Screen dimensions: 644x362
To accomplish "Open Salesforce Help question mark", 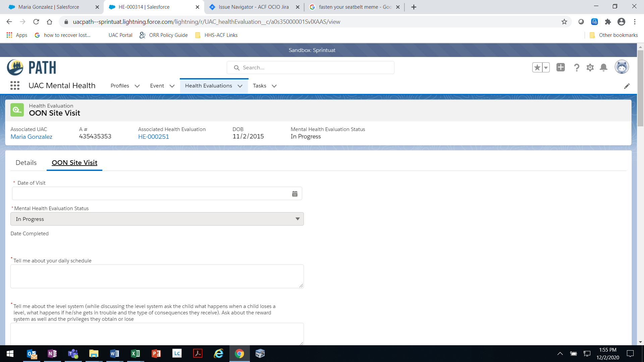I will tap(577, 68).
